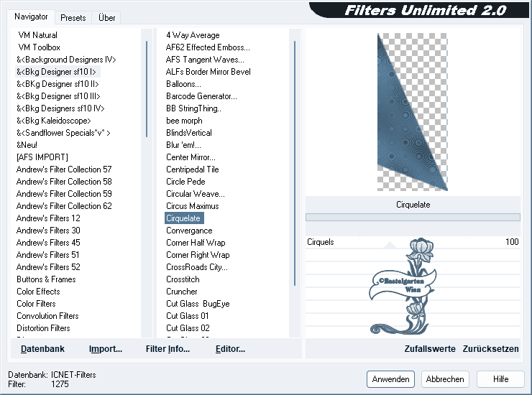The image size is (532, 395).
Task: Select &<BKg Designer sf10 II> category
Action: point(58,84)
